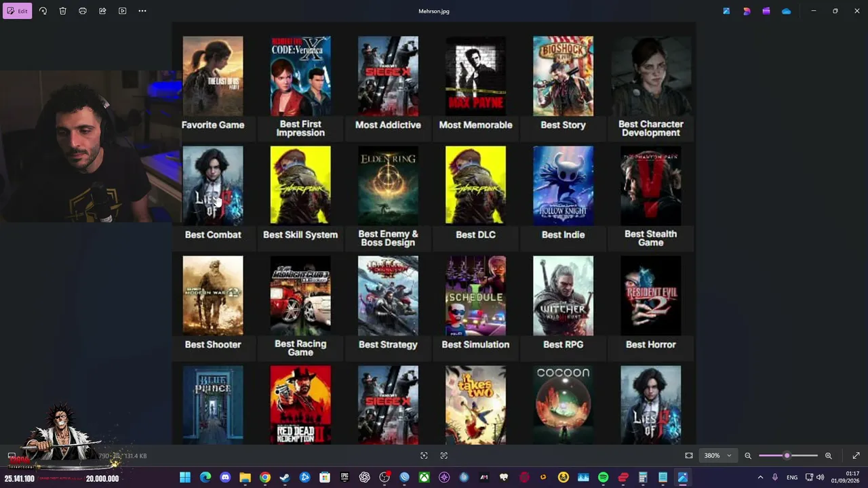This screenshot has height=488, width=868.
Task: Launch Epic Games from the taskbar
Action: pyautogui.click(x=344, y=478)
